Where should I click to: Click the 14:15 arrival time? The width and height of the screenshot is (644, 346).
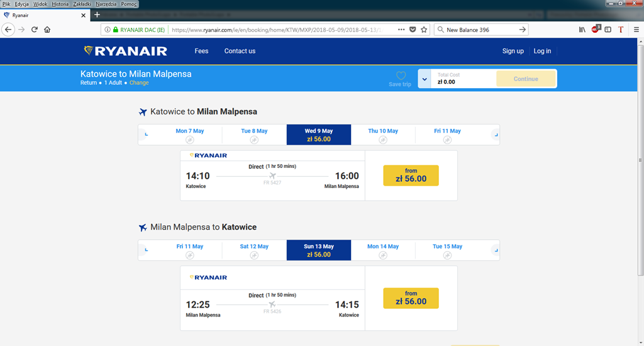(x=347, y=304)
